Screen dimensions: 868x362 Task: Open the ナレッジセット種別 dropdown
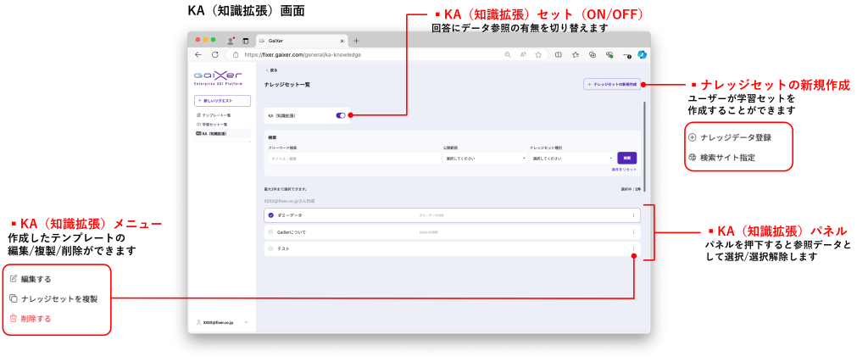571,158
